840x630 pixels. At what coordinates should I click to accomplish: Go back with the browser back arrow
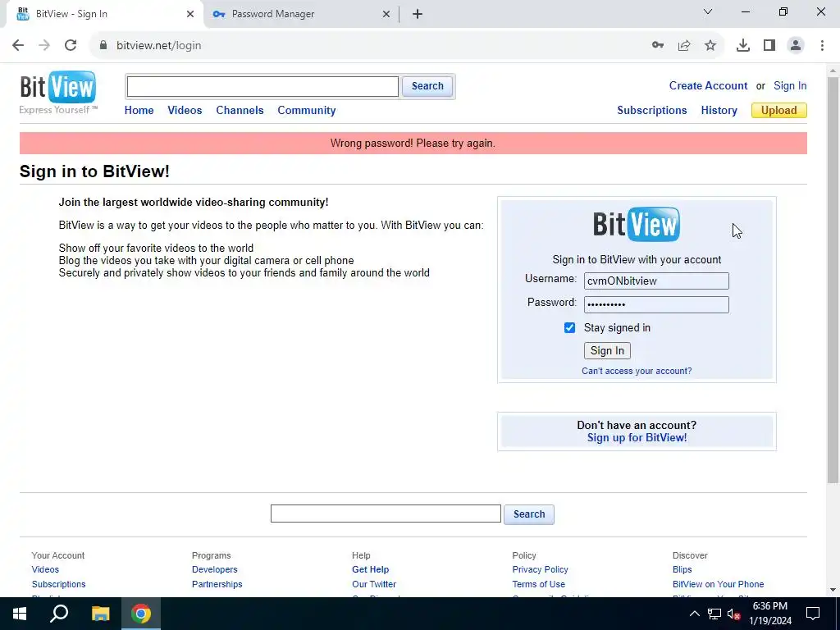pyautogui.click(x=18, y=46)
